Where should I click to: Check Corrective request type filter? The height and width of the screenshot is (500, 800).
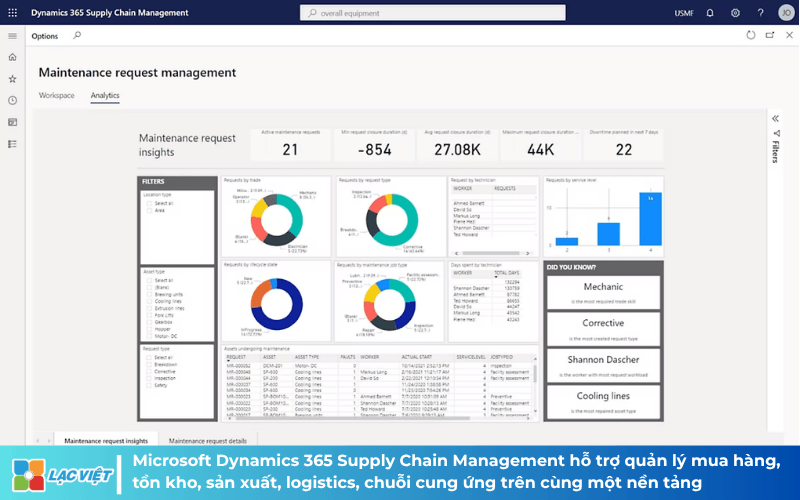point(149,372)
